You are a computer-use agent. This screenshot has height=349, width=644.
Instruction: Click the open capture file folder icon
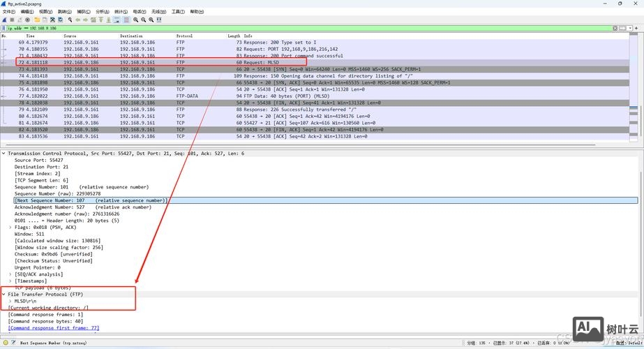36,20
